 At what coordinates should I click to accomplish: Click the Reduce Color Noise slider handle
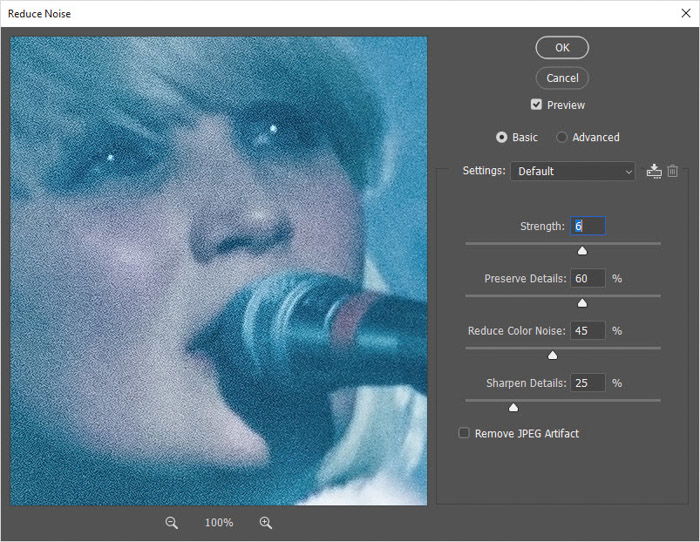[552, 355]
